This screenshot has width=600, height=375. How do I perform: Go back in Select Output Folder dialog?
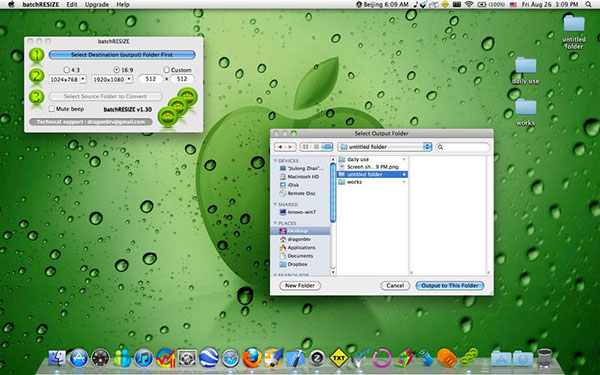pos(280,147)
